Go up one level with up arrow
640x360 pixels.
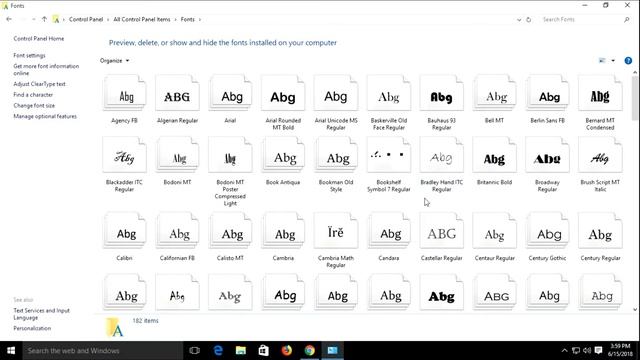[44, 19]
